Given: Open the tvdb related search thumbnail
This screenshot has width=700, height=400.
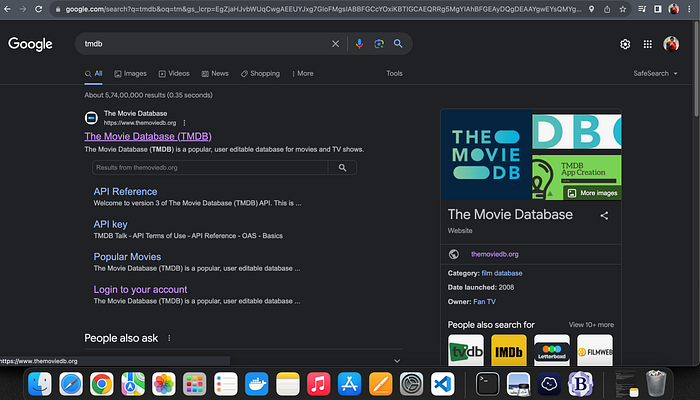Looking at the screenshot, I should click(x=466, y=350).
